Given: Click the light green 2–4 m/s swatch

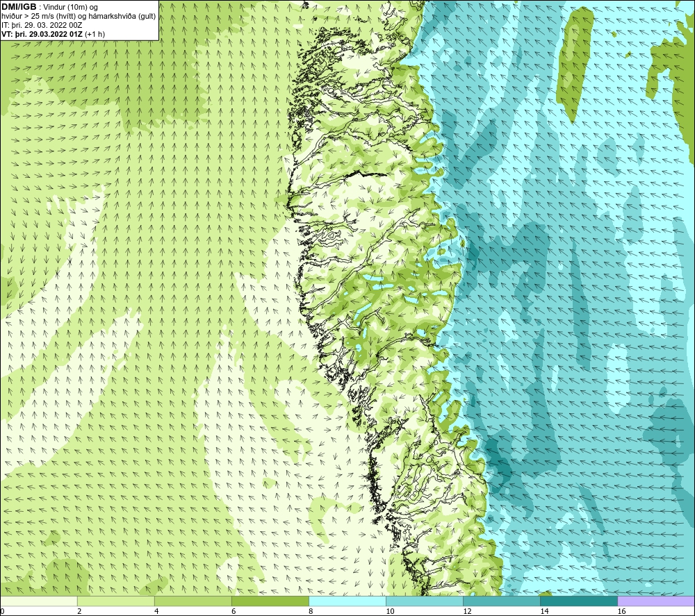Looking at the screenshot, I should (x=115, y=601).
